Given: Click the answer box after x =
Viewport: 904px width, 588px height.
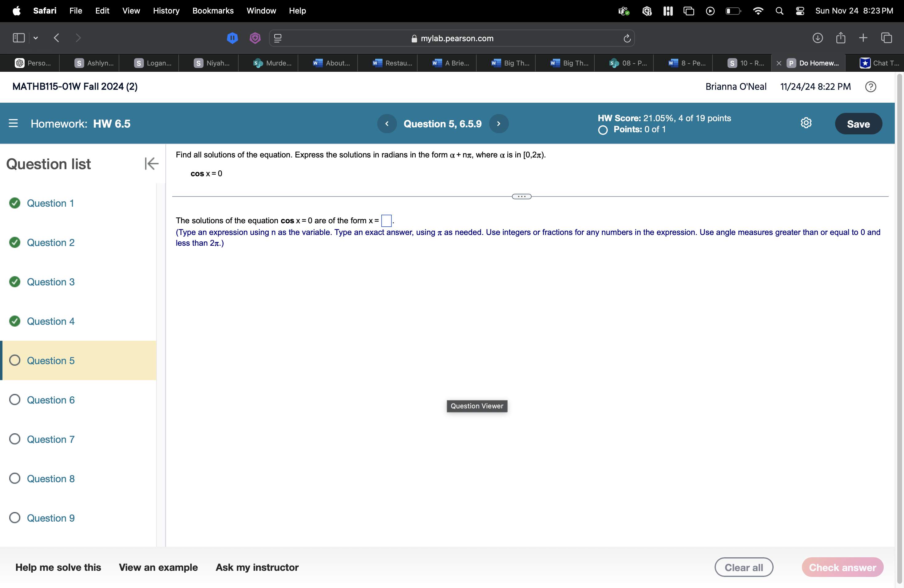Looking at the screenshot, I should (x=386, y=220).
